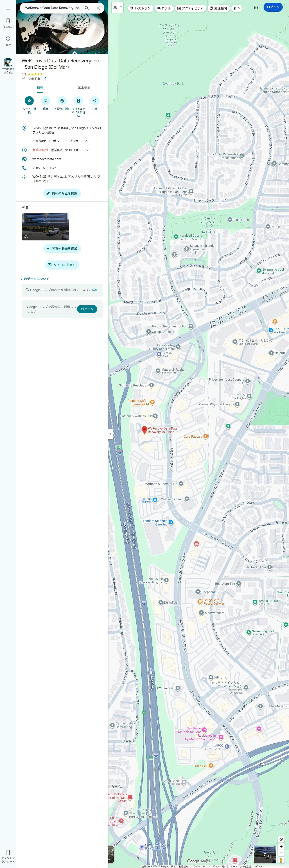289x868 pixels.
Task: Select the Knobbe Martens marker
Action: (260, 706)
